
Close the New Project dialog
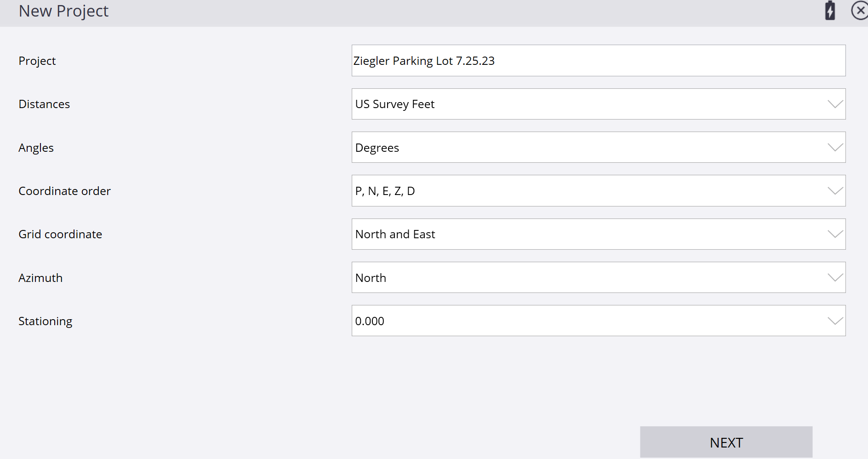point(859,11)
